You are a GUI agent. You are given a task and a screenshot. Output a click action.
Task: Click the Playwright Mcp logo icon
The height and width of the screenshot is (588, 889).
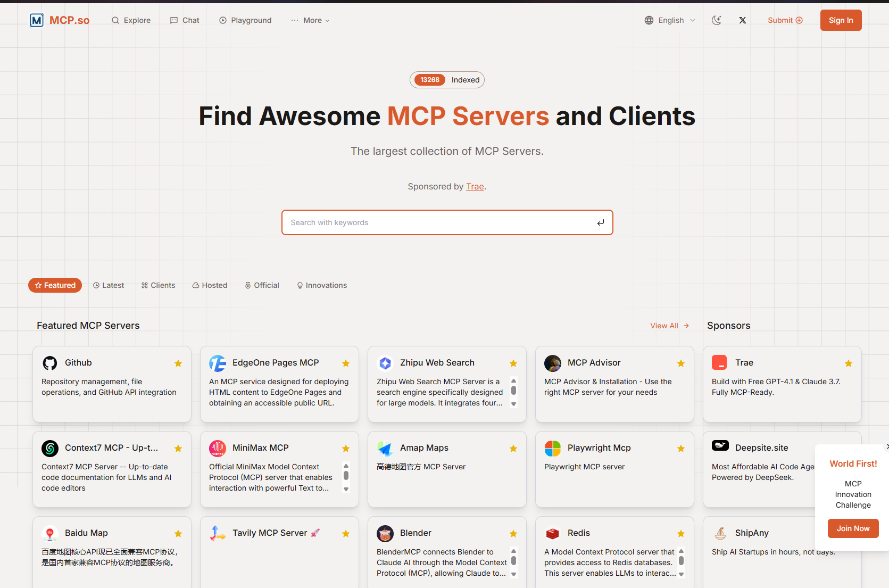[x=553, y=448]
